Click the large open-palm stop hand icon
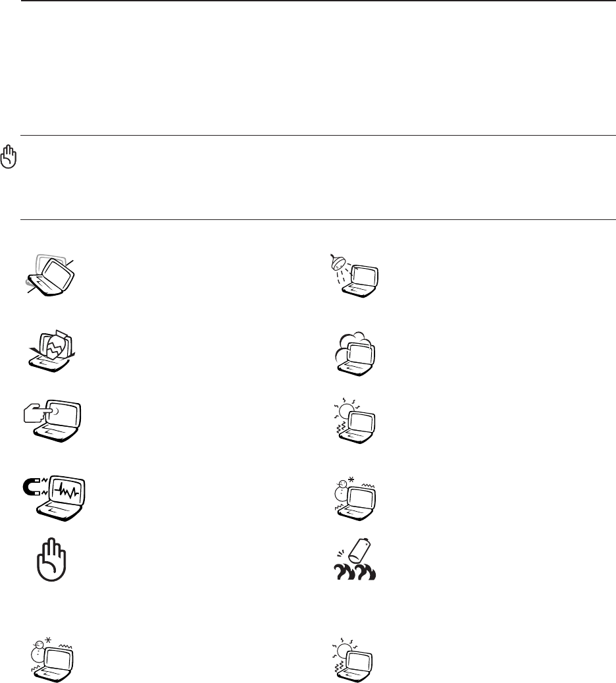Image resolution: width=616 pixels, height=683 pixels. click(x=51, y=560)
